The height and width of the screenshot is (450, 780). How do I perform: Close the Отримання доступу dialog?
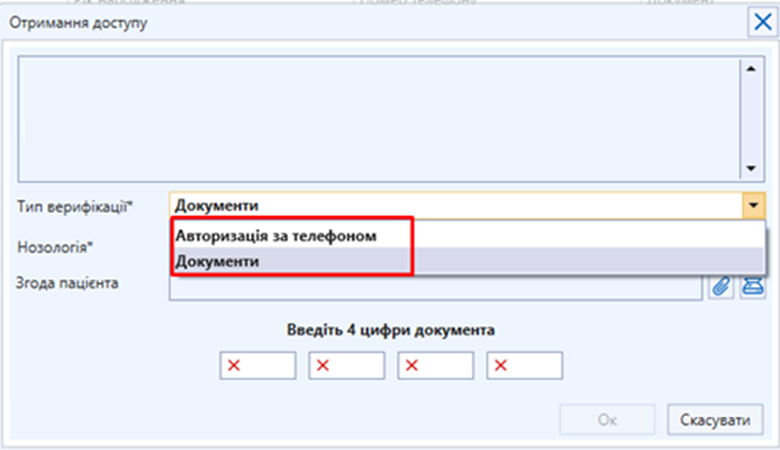click(759, 23)
